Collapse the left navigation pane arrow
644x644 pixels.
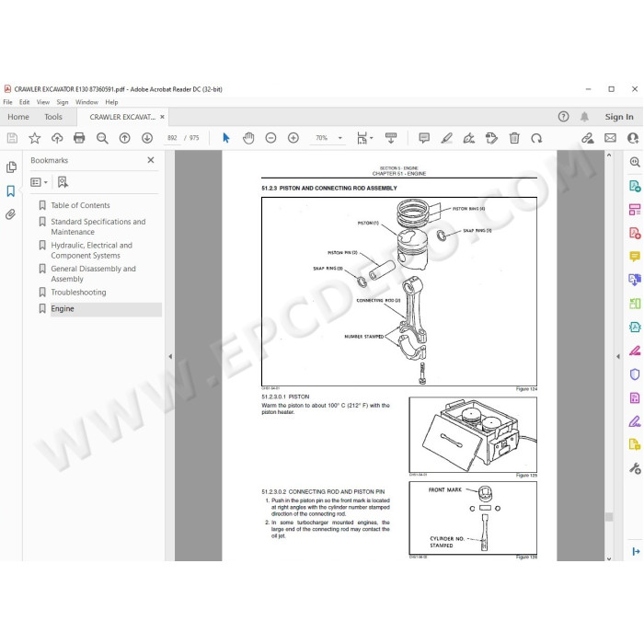tap(170, 357)
